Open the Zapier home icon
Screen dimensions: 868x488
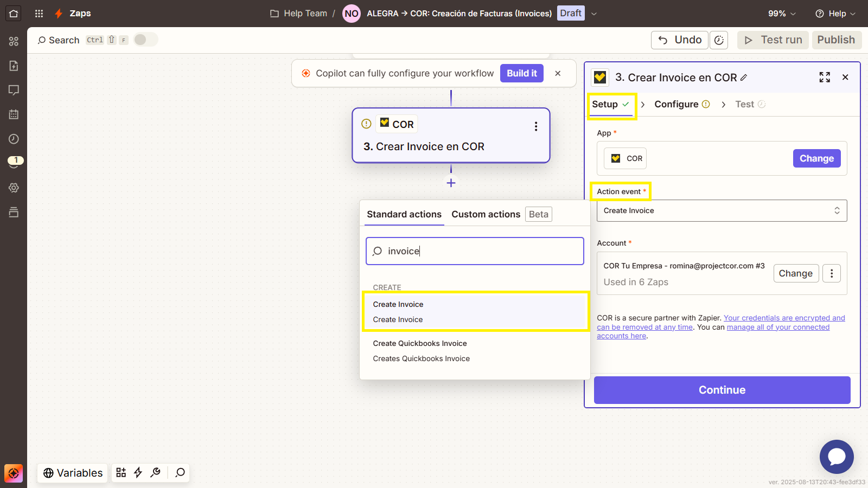14,14
